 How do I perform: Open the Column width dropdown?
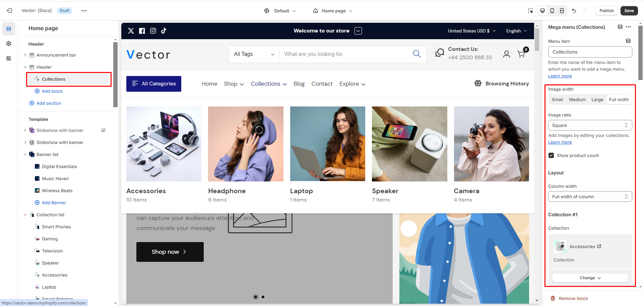[x=590, y=197]
